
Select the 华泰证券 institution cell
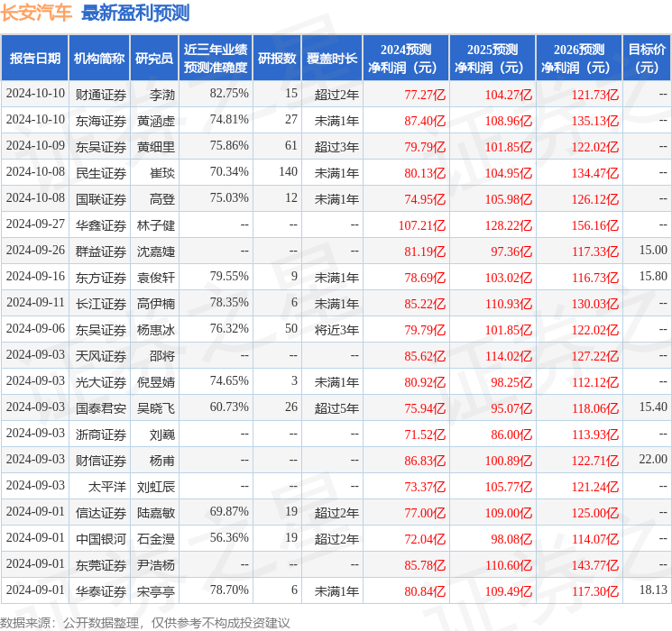(101, 591)
